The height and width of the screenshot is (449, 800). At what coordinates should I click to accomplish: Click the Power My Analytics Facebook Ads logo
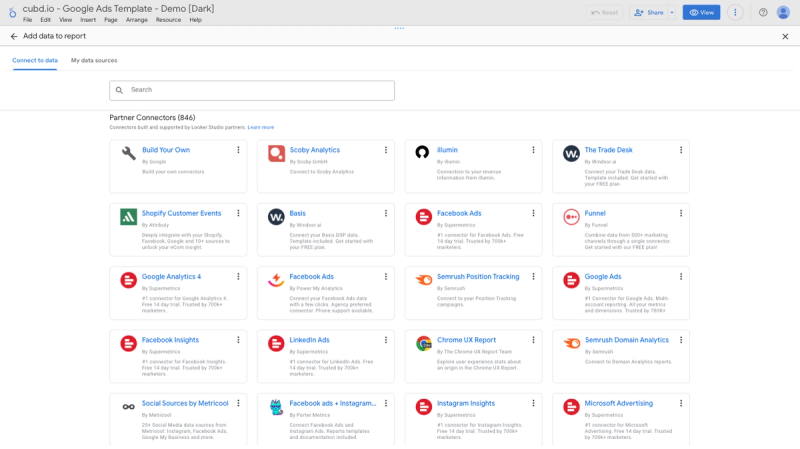[x=276, y=280]
